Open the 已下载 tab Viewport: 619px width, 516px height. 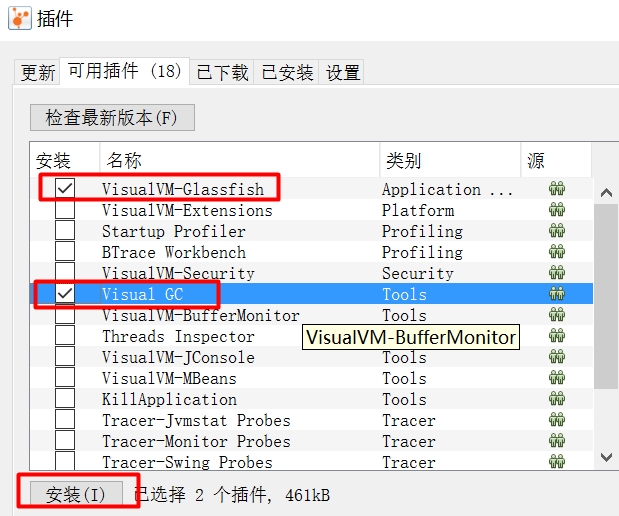[222, 73]
